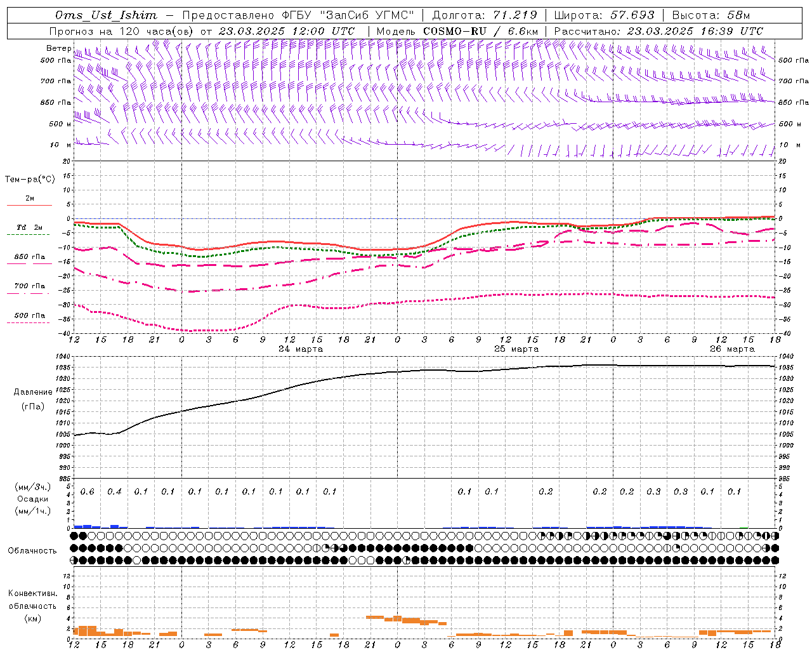Click the (мм/3ч.) precipitation unit label
Image resolution: width=812 pixels, height=650 pixels.
(x=33, y=487)
